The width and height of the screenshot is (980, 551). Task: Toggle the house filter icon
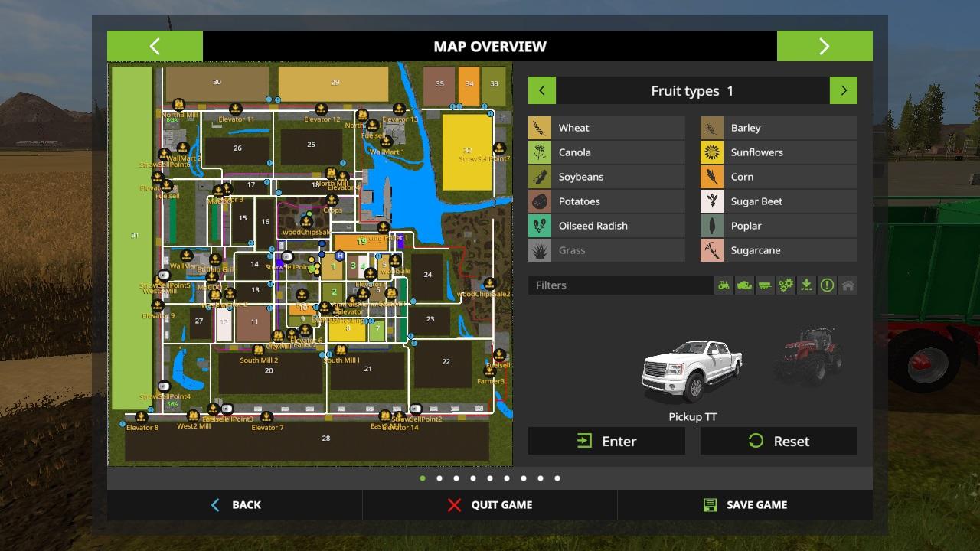[x=848, y=285]
